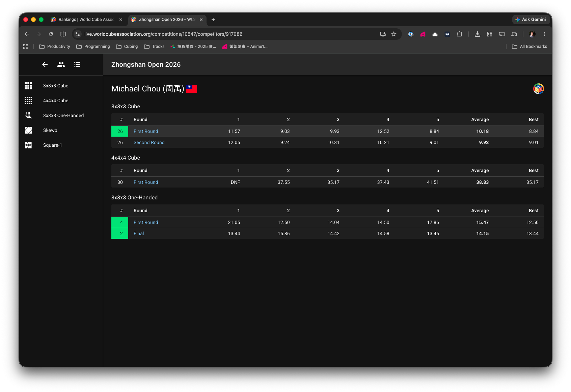Open the Cubing bookmarks folder

pyautogui.click(x=127, y=47)
